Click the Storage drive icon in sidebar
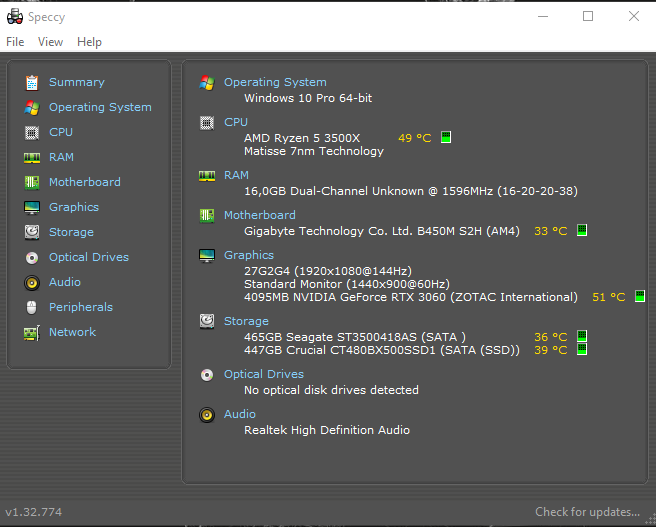This screenshot has height=527, width=656. (31, 232)
